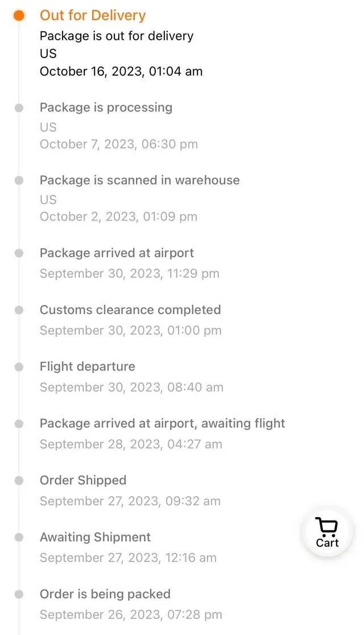Select the Customs clearance completed entry
Viewport: 364px width, 635px height.
click(x=130, y=310)
